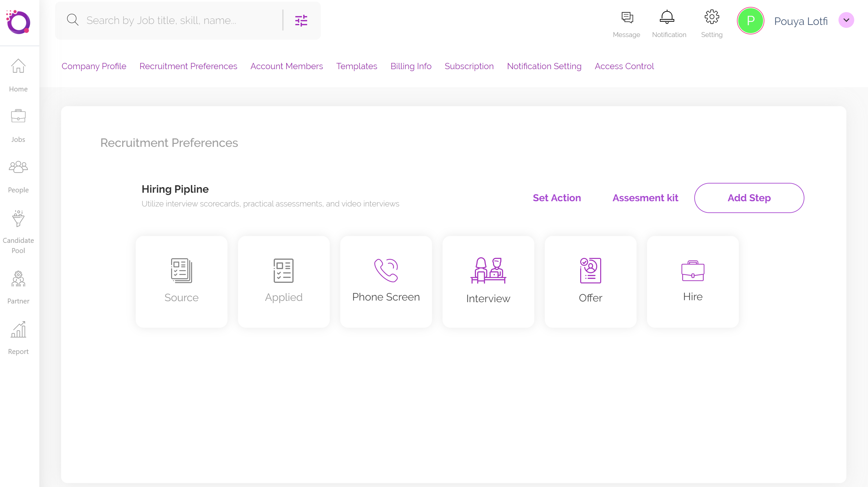The image size is (868, 487).
Task: Open the Billing Info tab
Action: click(x=411, y=66)
